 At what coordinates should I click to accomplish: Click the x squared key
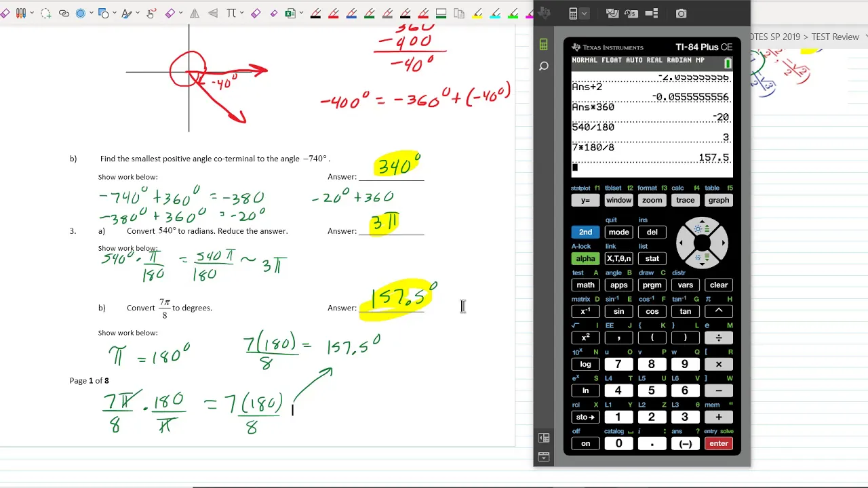pyautogui.click(x=585, y=338)
